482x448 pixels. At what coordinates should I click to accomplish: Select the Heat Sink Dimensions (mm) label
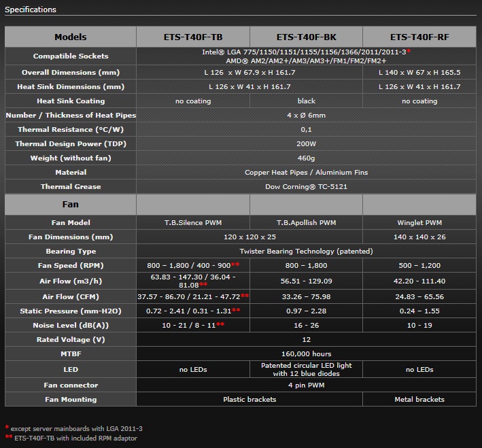pyautogui.click(x=71, y=87)
